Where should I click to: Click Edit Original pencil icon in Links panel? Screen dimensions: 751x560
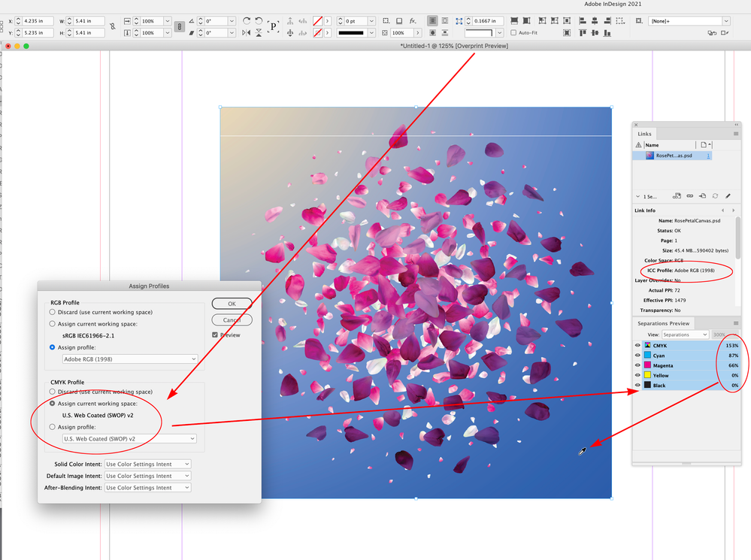(728, 196)
